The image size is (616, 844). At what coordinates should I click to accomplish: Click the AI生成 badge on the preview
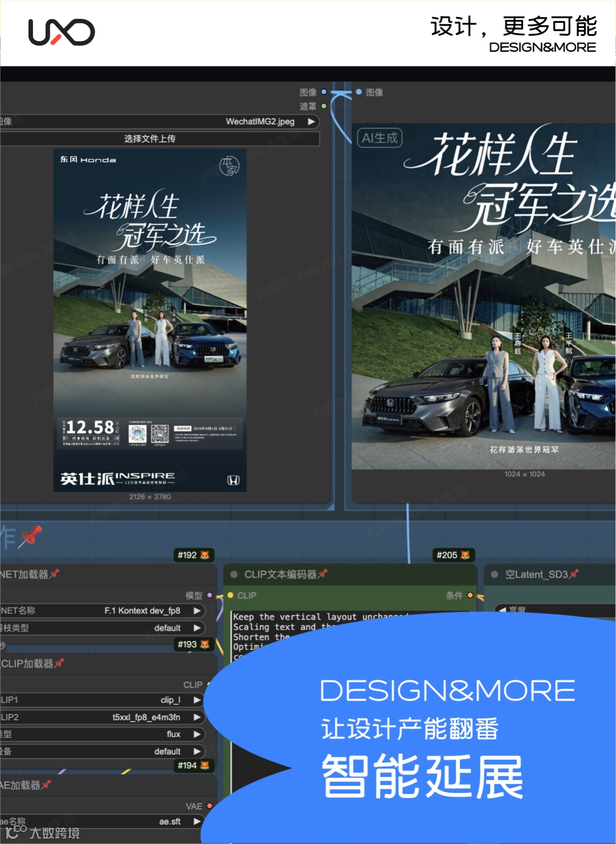point(380,138)
